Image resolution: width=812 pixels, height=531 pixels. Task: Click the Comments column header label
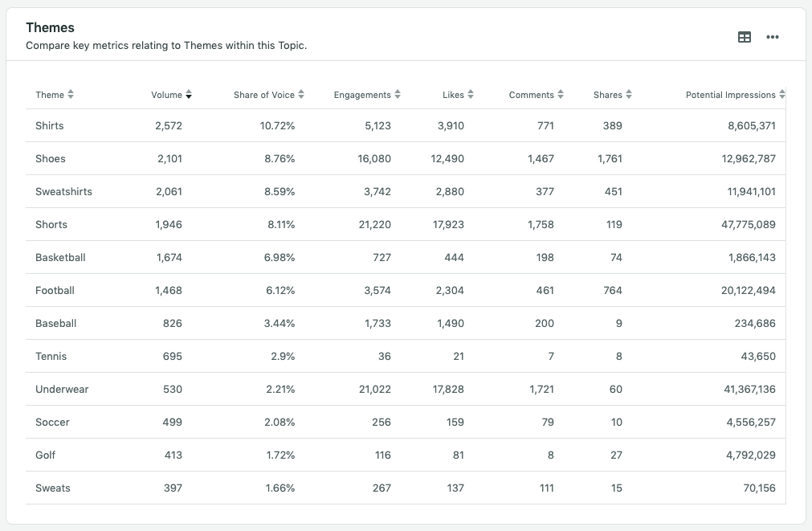pyautogui.click(x=532, y=95)
